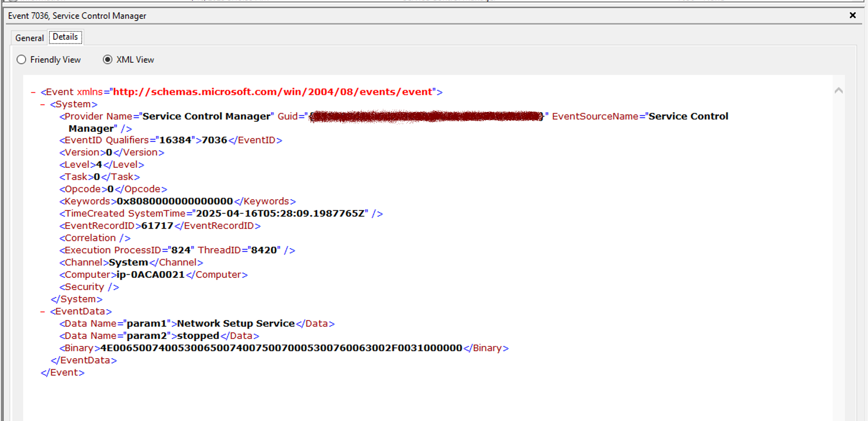Click the schemas.microsoft.com namespace URL

tap(273, 92)
